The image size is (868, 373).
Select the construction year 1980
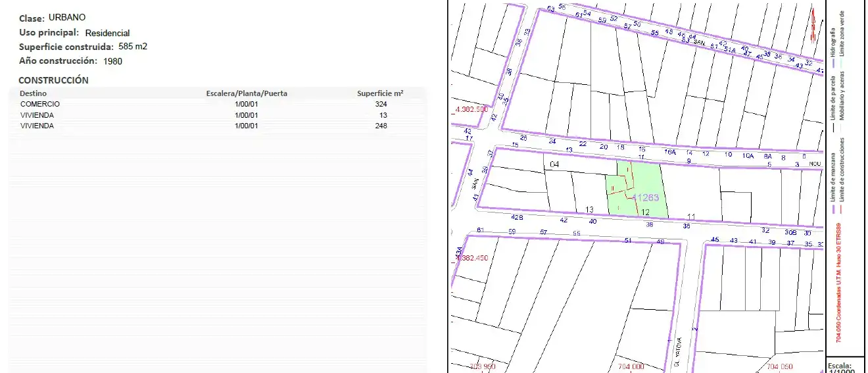point(113,61)
